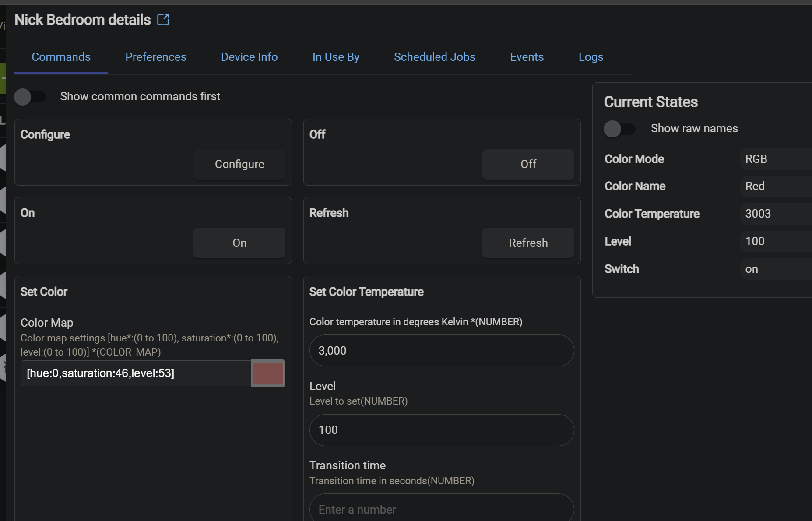Open device details in new window icon
The height and width of the screenshot is (521, 812).
163,20
